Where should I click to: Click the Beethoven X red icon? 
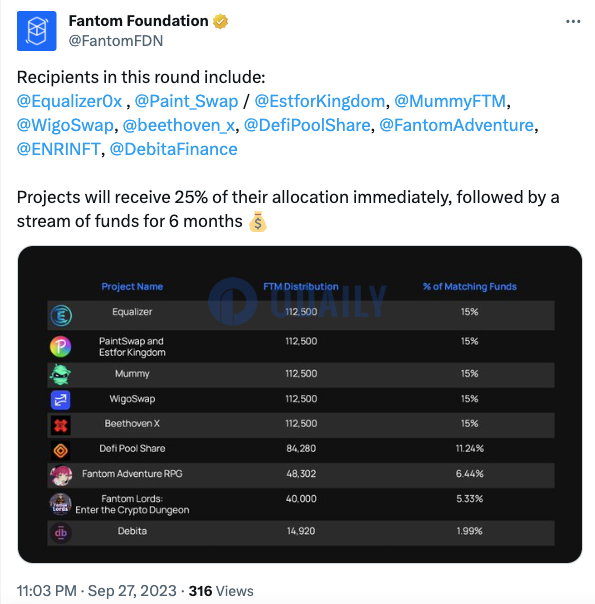tap(60, 425)
